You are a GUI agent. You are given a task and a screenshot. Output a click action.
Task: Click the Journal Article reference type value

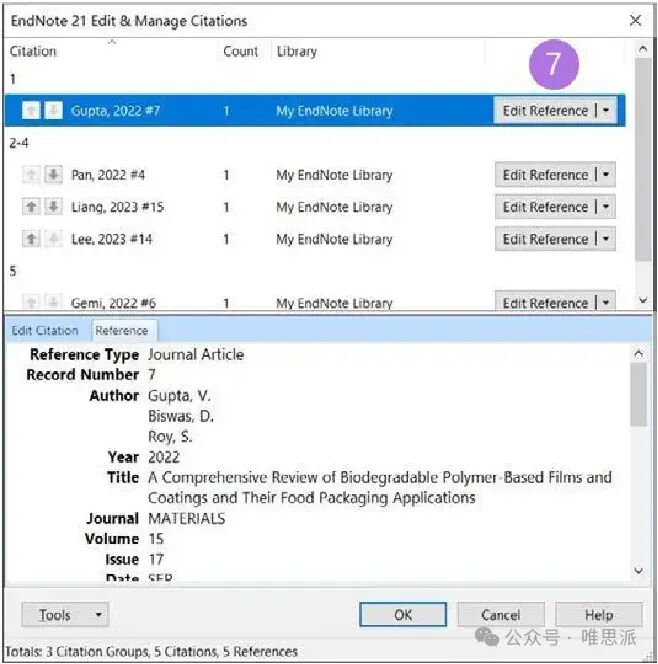[196, 354]
